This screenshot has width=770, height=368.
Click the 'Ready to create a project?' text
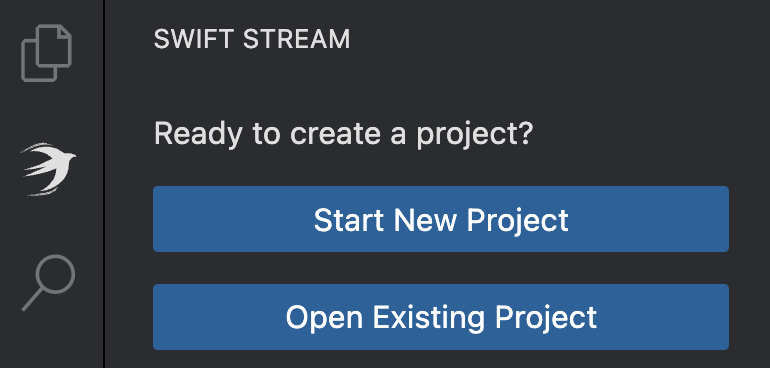pos(343,134)
